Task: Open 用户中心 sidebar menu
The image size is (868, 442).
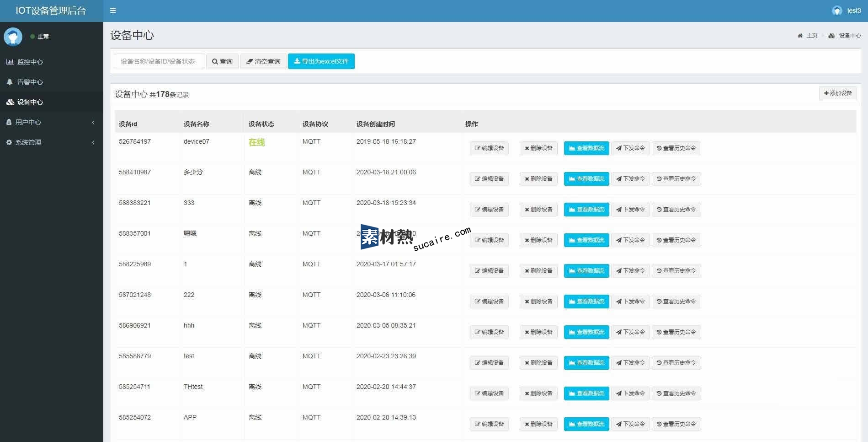Action: (x=51, y=122)
